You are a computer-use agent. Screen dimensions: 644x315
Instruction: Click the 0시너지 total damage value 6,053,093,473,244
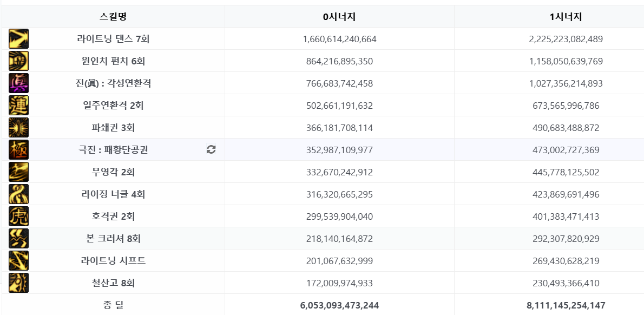pos(340,306)
